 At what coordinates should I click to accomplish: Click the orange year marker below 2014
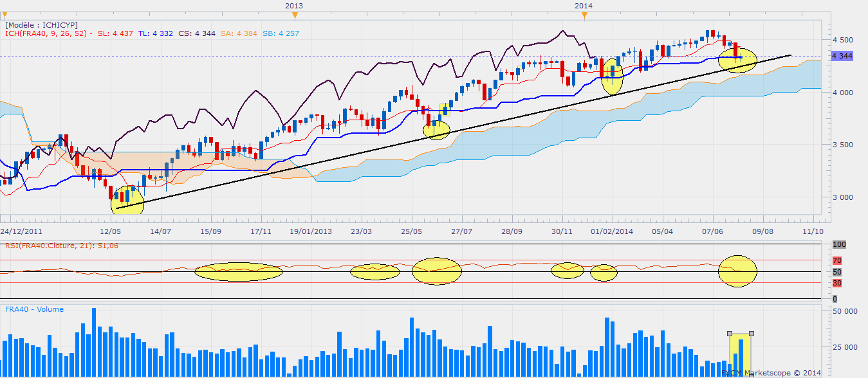click(x=584, y=15)
